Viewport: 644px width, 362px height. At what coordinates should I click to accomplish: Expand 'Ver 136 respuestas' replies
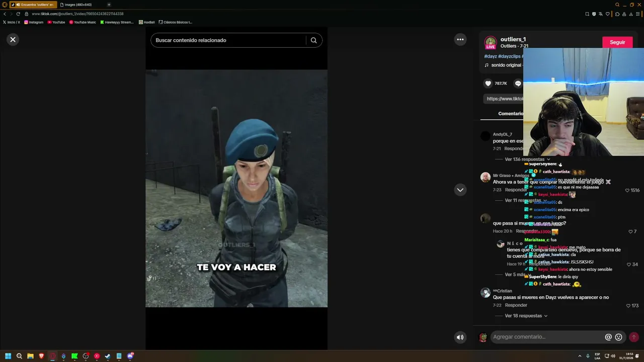pyautogui.click(x=527, y=159)
